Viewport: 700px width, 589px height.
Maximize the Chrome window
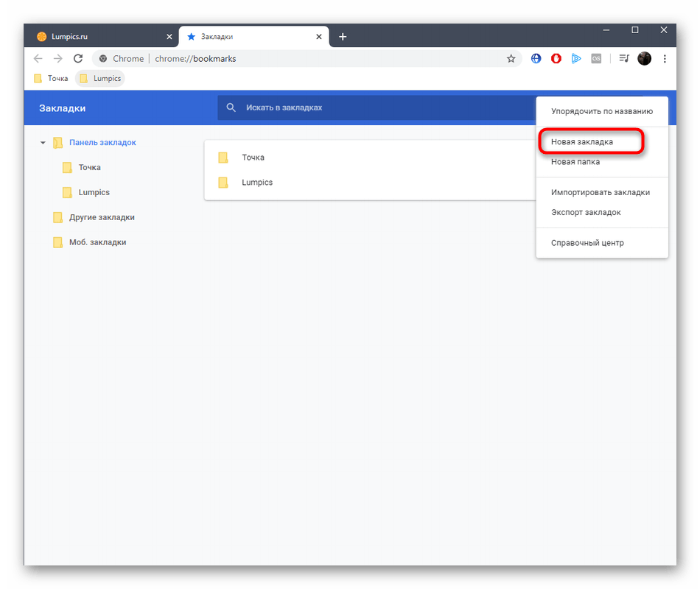(x=635, y=30)
